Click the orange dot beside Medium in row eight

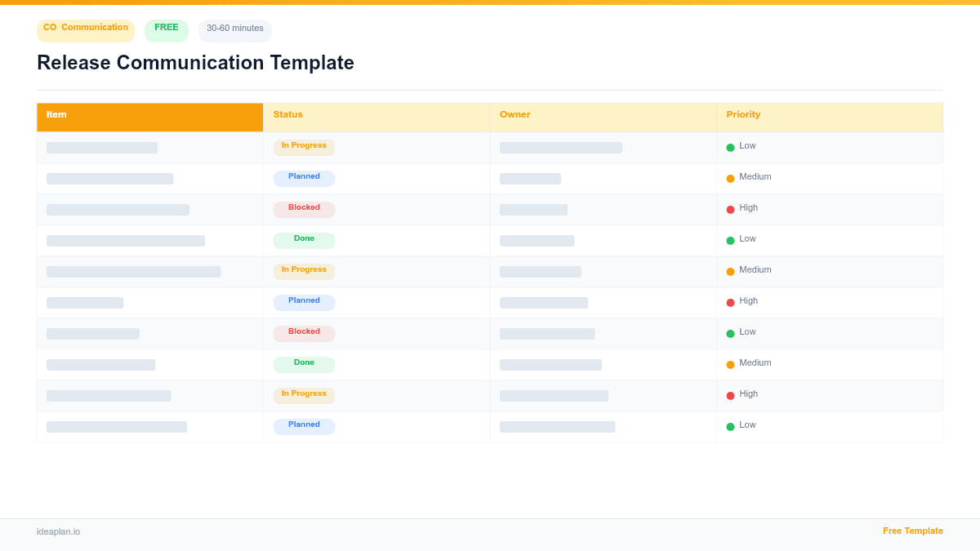tap(729, 363)
